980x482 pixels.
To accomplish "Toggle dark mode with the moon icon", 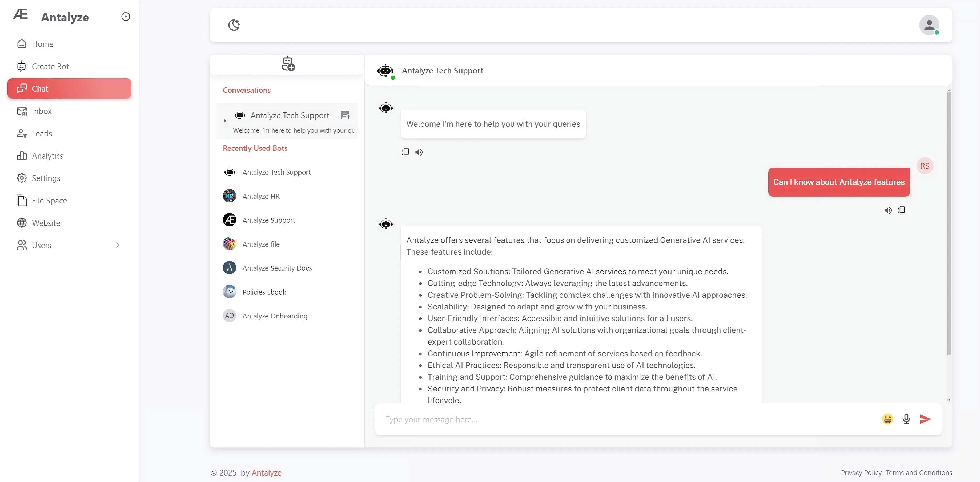I will click(234, 25).
